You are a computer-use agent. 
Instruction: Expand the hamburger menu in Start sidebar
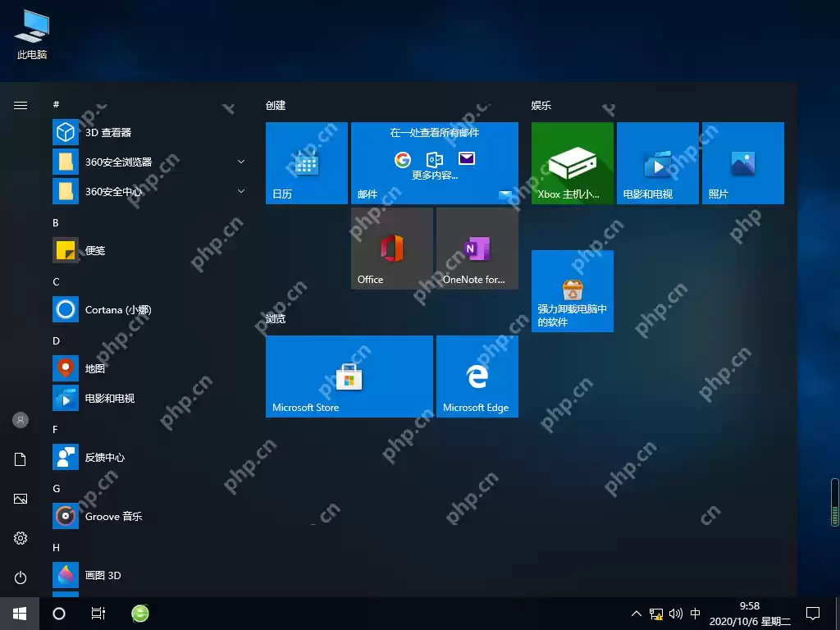point(20,105)
